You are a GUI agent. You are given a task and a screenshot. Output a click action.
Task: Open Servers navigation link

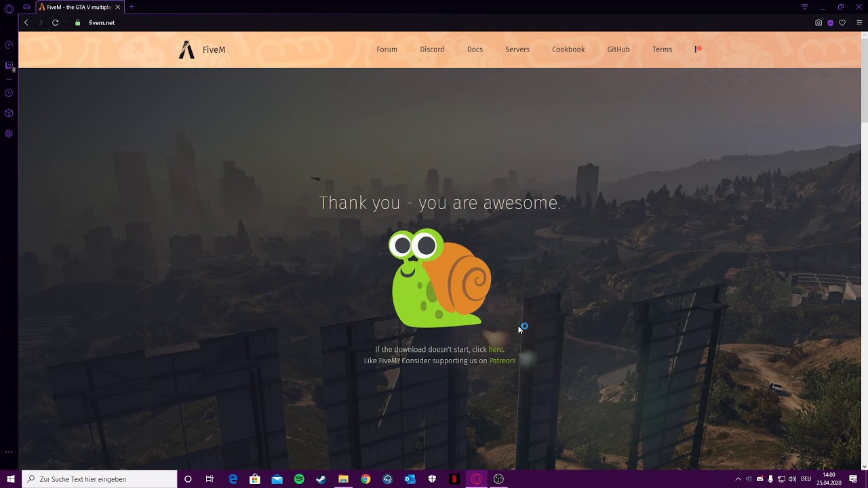point(517,49)
